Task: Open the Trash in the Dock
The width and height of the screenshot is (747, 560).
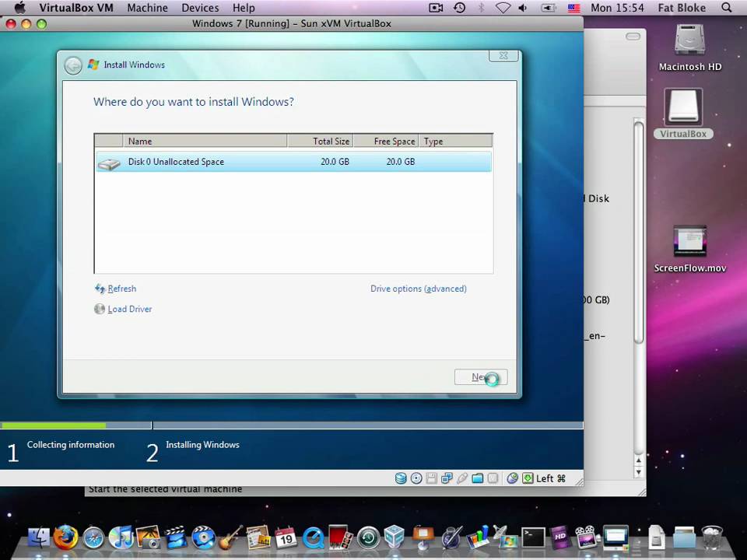Action: pyautogui.click(x=712, y=537)
